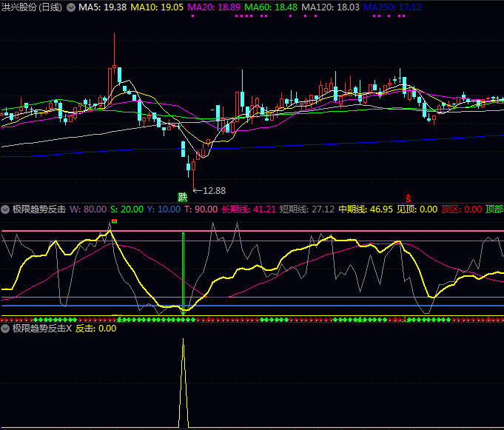This screenshot has width=504, height=430.
Task: Expand the 极限趋势反击 indicator menu arrow
Action: pos(6,209)
